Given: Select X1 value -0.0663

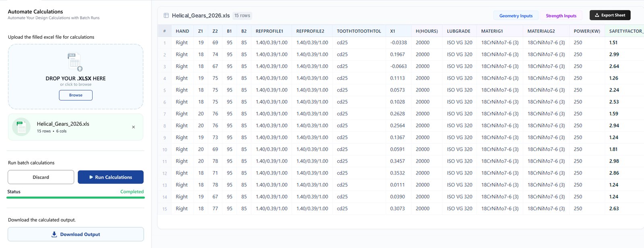Looking at the screenshot, I should pos(398,66).
